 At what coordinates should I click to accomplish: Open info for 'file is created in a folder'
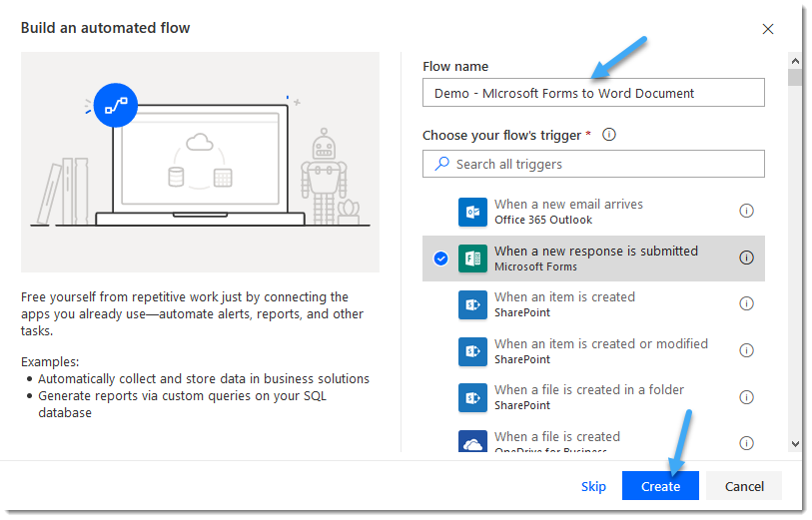pos(746,397)
